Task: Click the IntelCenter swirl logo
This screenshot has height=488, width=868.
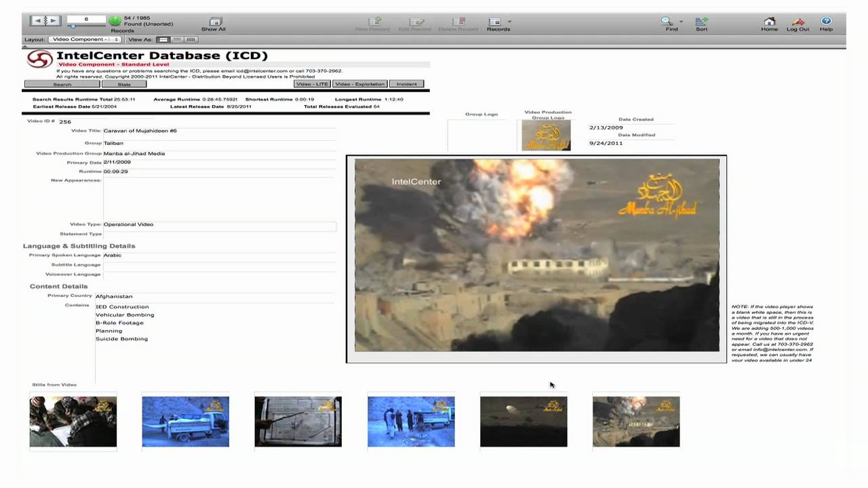Action: (x=39, y=59)
